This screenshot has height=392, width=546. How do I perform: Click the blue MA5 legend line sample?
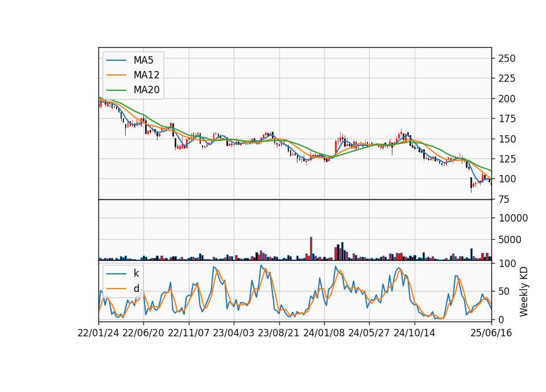pos(116,60)
